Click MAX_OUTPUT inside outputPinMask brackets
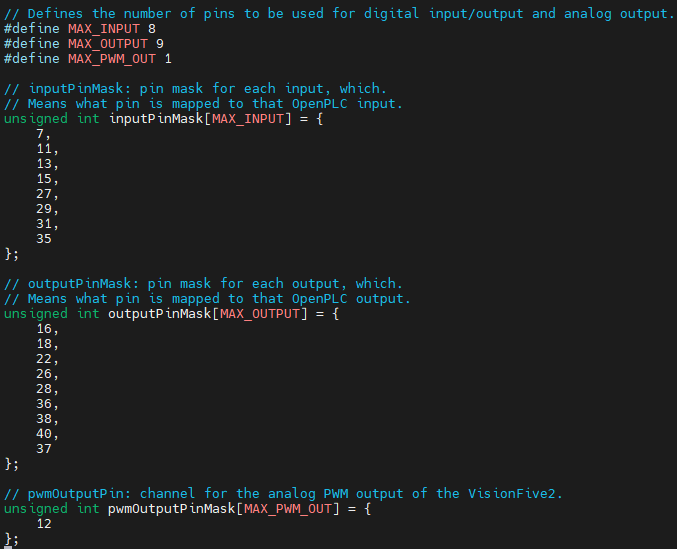The width and height of the screenshot is (677, 549). [x=260, y=314]
